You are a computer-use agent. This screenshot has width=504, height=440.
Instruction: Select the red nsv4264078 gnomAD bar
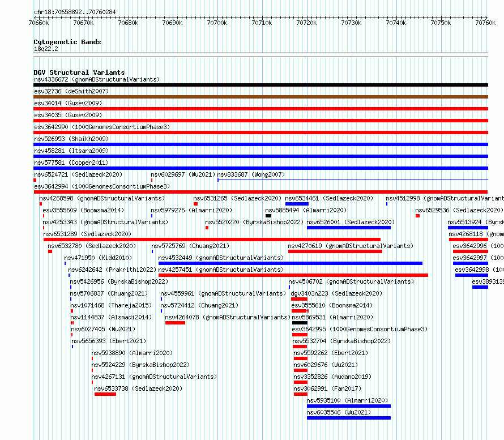pos(175,323)
